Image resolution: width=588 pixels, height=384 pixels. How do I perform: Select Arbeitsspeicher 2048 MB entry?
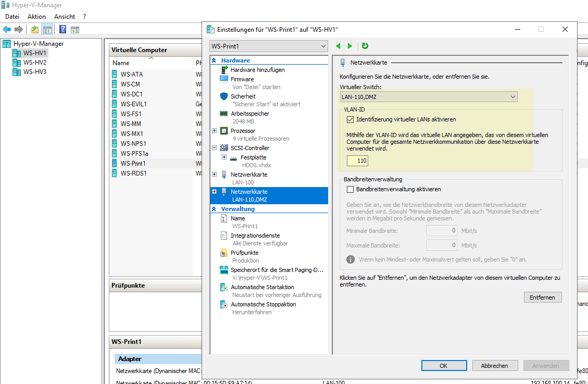(x=269, y=117)
